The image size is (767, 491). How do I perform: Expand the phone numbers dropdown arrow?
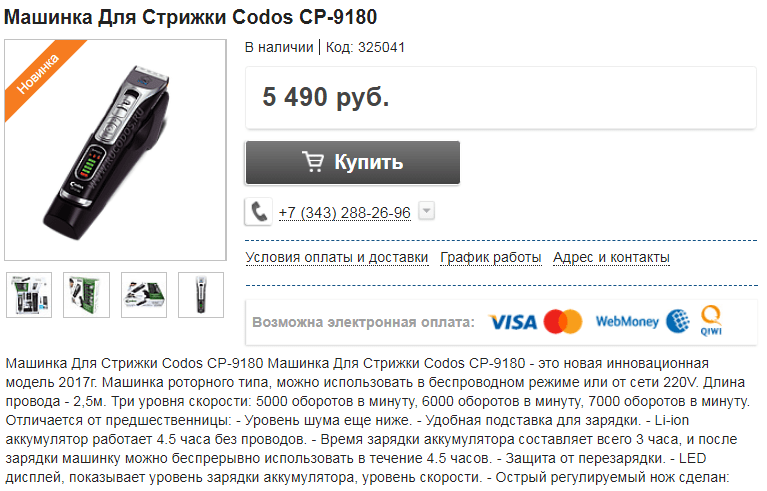[427, 211]
